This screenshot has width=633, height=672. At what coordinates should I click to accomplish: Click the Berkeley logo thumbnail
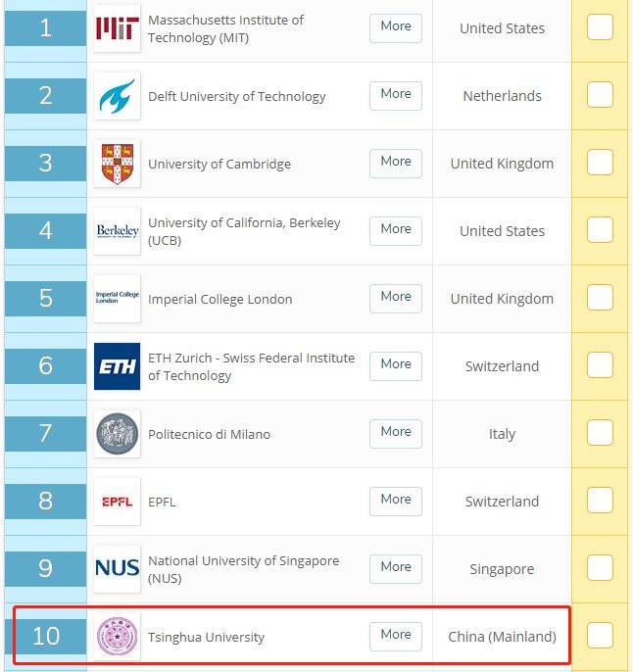[117, 231]
